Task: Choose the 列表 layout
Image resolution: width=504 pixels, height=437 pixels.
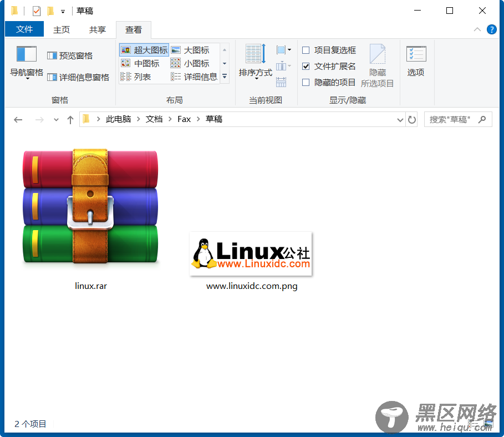Action: [x=136, y=77]
